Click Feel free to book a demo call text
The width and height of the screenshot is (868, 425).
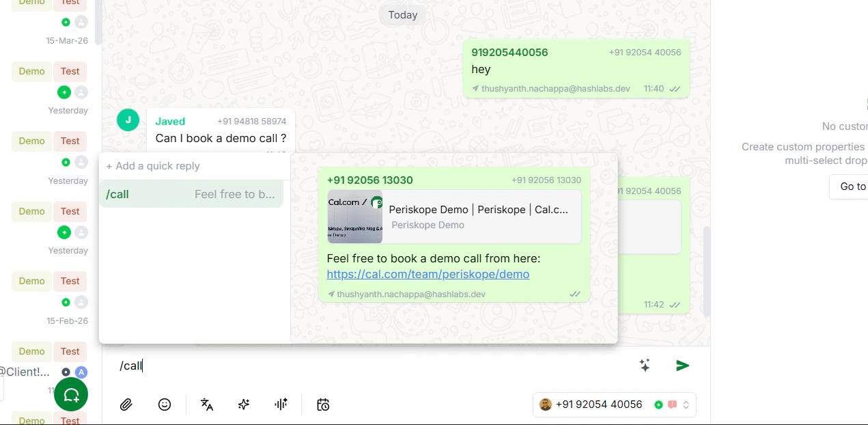click(x=434, y=258)
